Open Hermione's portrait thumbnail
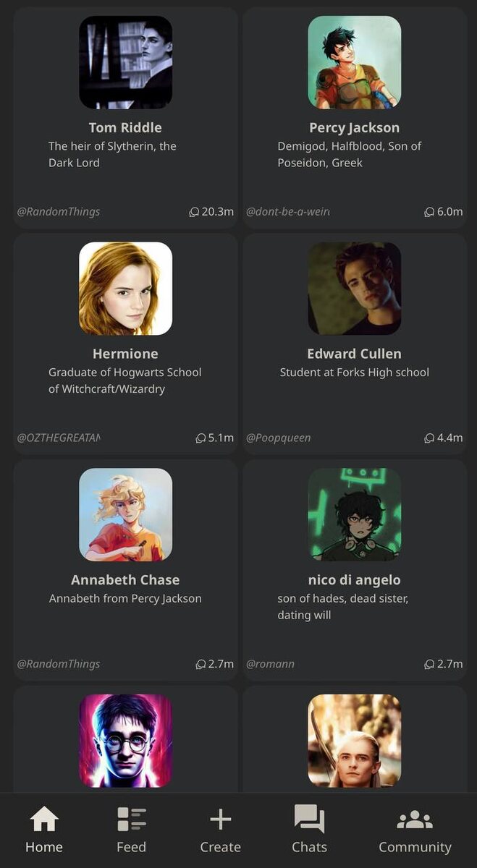This screenshot has height=868, width=477. point(125,289)
